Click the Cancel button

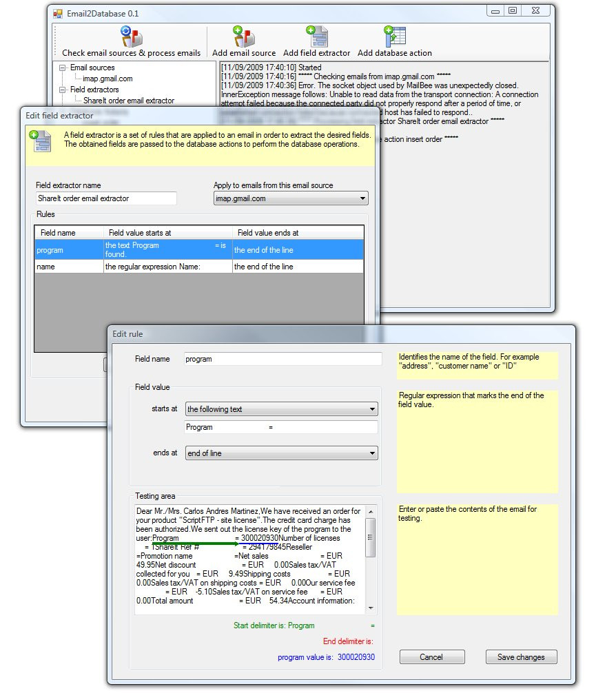tap(432, 657)
